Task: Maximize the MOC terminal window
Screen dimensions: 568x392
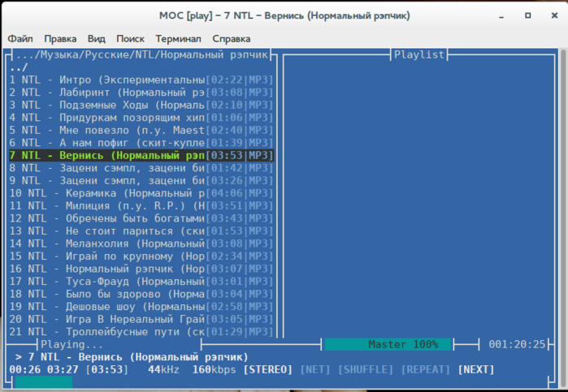Action: click(x=528, y=15)
